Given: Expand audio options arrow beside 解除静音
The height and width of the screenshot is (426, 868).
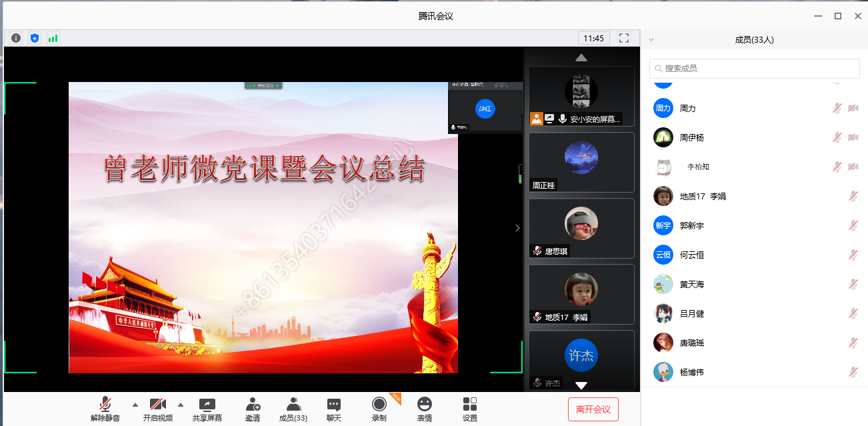Looking at the screenshot, I should (135, 405).
